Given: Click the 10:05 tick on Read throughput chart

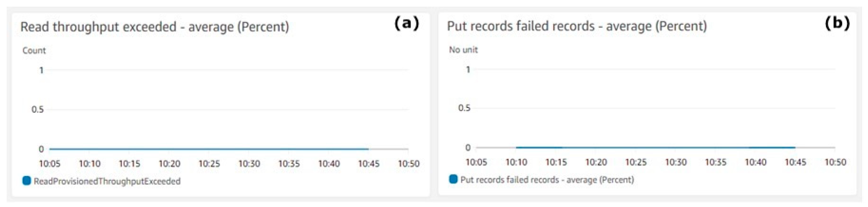Looking at the screenshot, I should click(x=50, y=164).
